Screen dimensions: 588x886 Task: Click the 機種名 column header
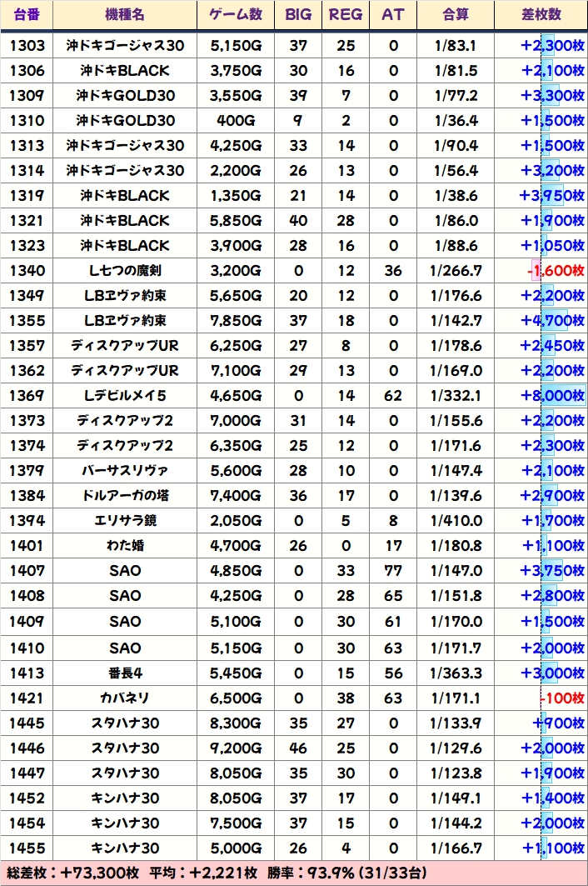coord(125,15)
